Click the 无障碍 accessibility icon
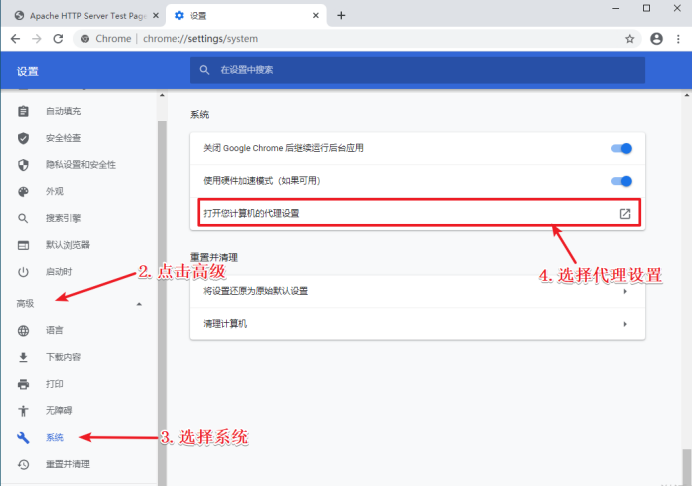This screenshot has height=487, width=692. [23, 411]
